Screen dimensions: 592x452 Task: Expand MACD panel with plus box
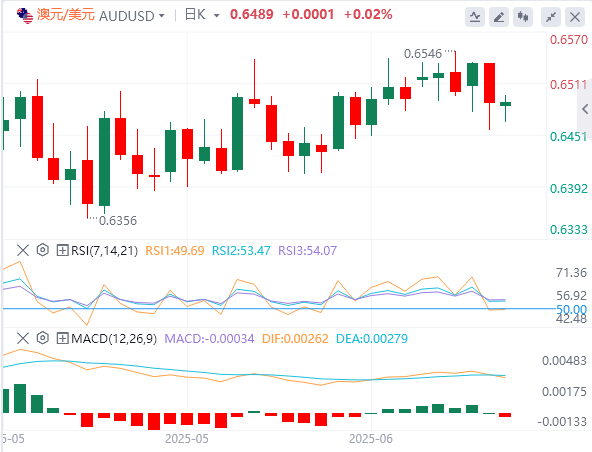[x=62, y=338]
